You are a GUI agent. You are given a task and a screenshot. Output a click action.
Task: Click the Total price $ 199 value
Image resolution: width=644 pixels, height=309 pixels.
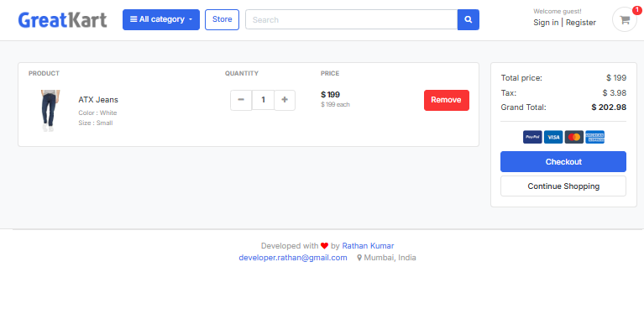pos(616,77)
